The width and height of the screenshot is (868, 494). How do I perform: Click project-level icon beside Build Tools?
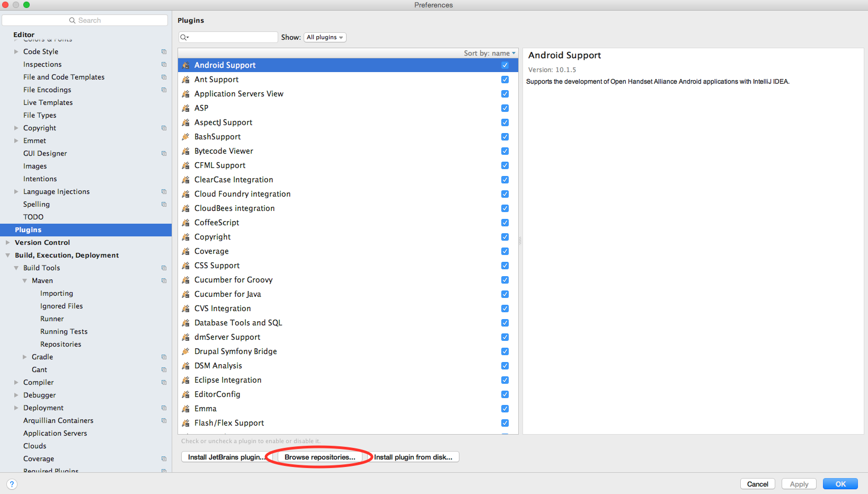[x=164, y=268]
